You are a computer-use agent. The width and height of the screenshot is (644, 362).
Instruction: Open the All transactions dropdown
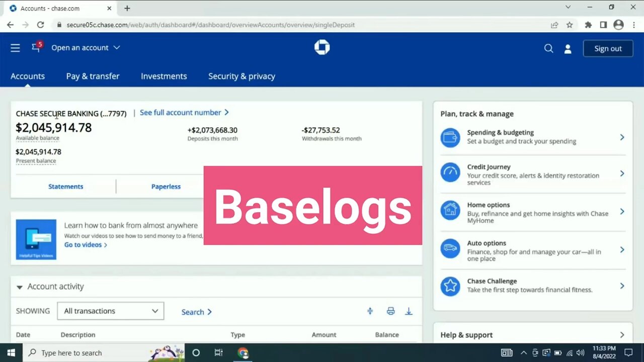coord(111,311)
